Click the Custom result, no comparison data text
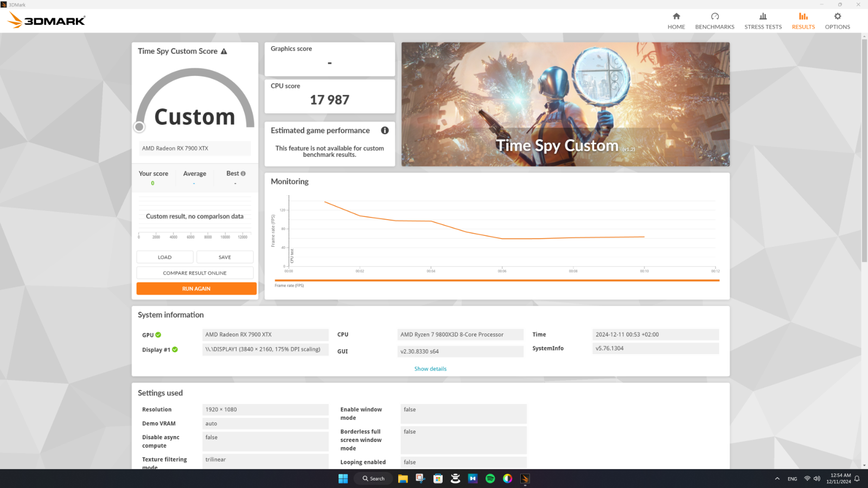 pyautogui.click(x=195, y=216)
